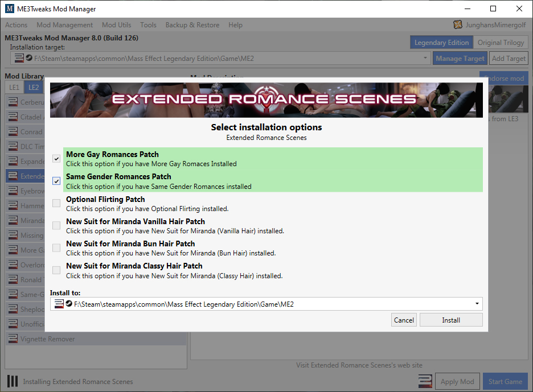Tick New Suit for Miranda Vanilla Hair Patch
Screen dimensions: 533x392
(x=56, y=225)
